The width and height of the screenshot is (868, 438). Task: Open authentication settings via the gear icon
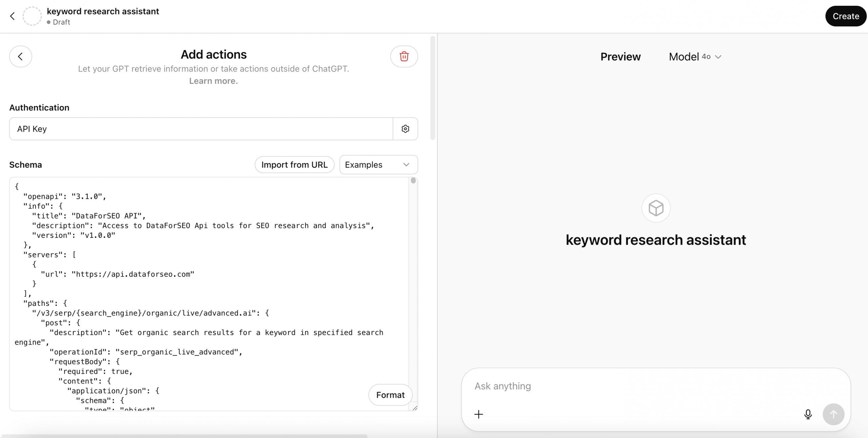[x=405, y=129]
